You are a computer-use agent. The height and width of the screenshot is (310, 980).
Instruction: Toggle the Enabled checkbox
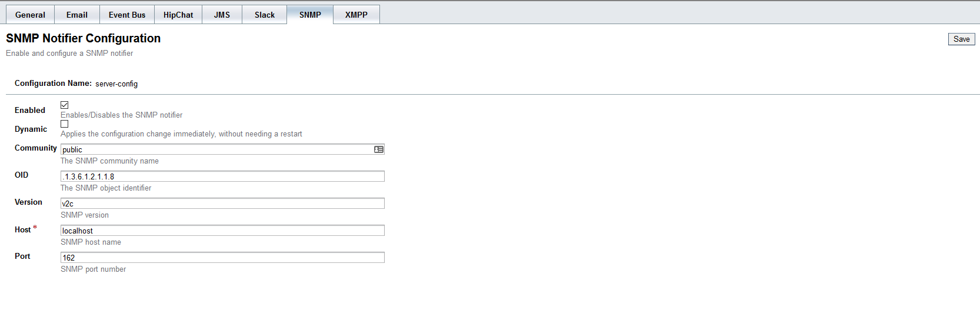(65, 105)
